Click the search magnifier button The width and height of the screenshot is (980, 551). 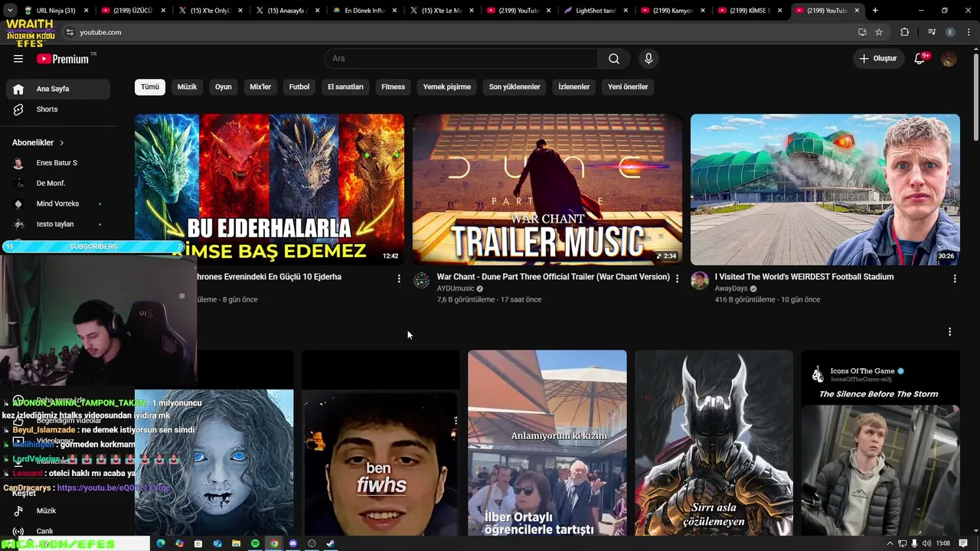614,59
